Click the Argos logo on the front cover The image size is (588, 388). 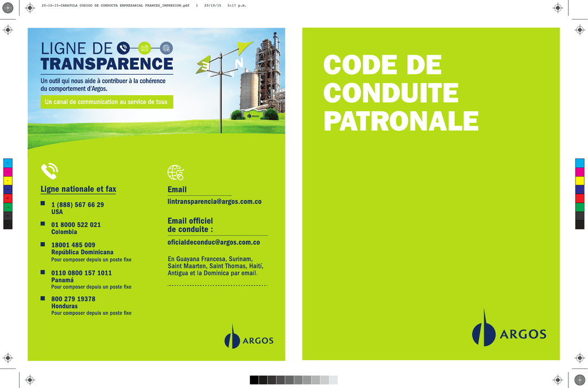pyautogui.click(x=509, y=328)
